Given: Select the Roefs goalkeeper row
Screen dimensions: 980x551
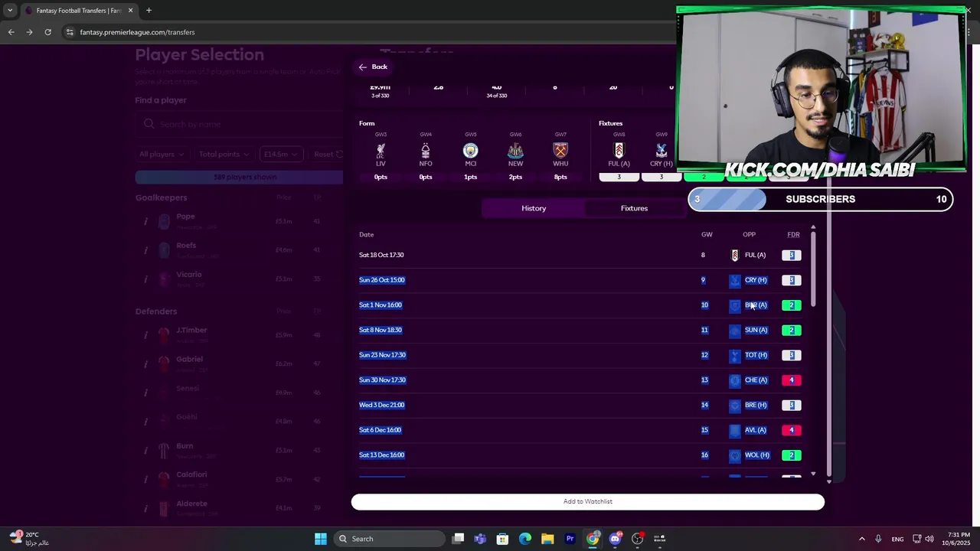Looking at the screenshot, I should point(240,250).
